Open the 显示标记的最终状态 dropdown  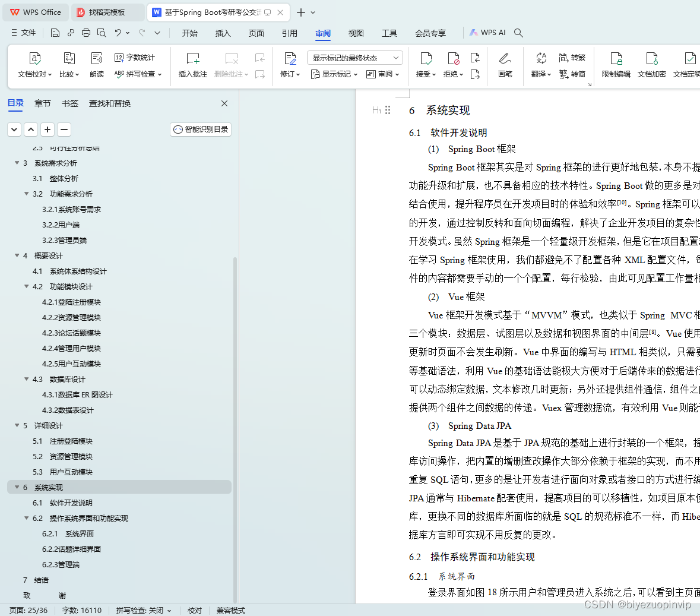(355, 58)
